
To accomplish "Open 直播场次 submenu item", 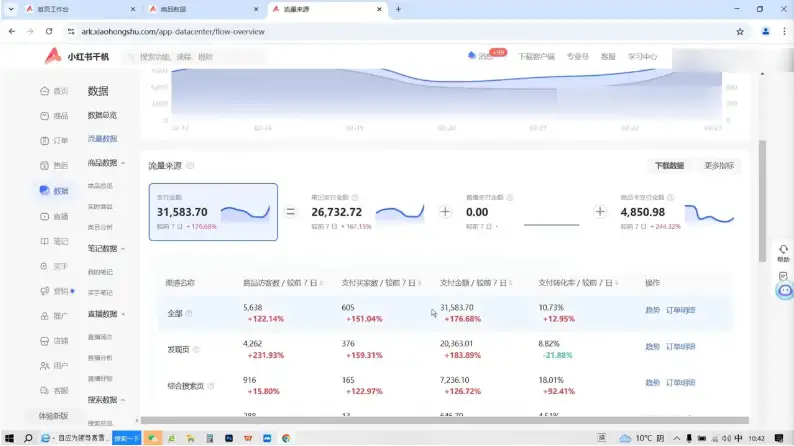I will (x=100, y=337).
